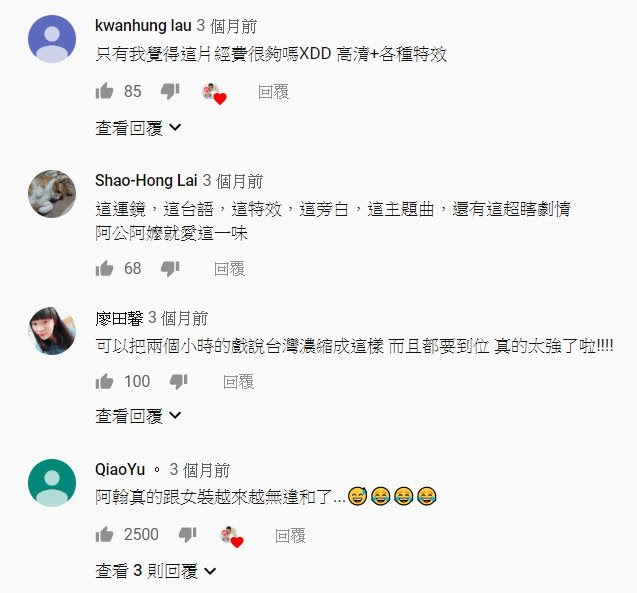Viewport: 637px width, 593px height.
Task: Expand 查看回覆 under 廖田馨's comment
Action: [x=138, y=416]
